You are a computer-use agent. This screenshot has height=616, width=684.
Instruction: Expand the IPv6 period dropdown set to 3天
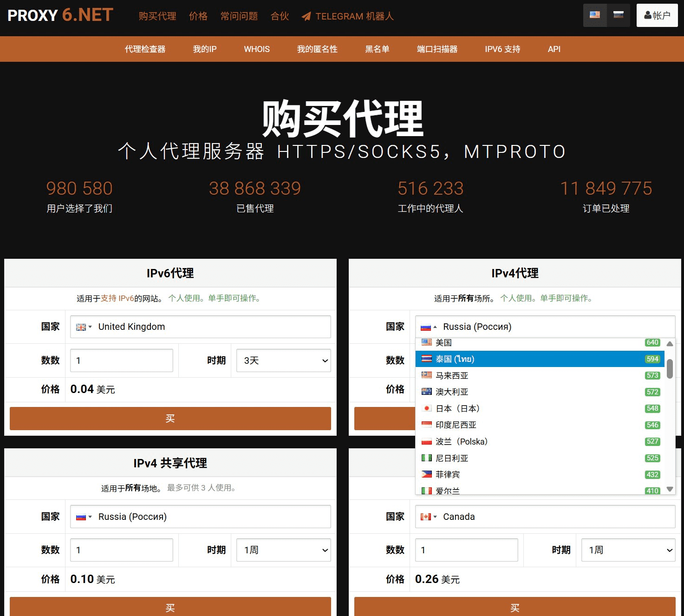pos(284,360)
